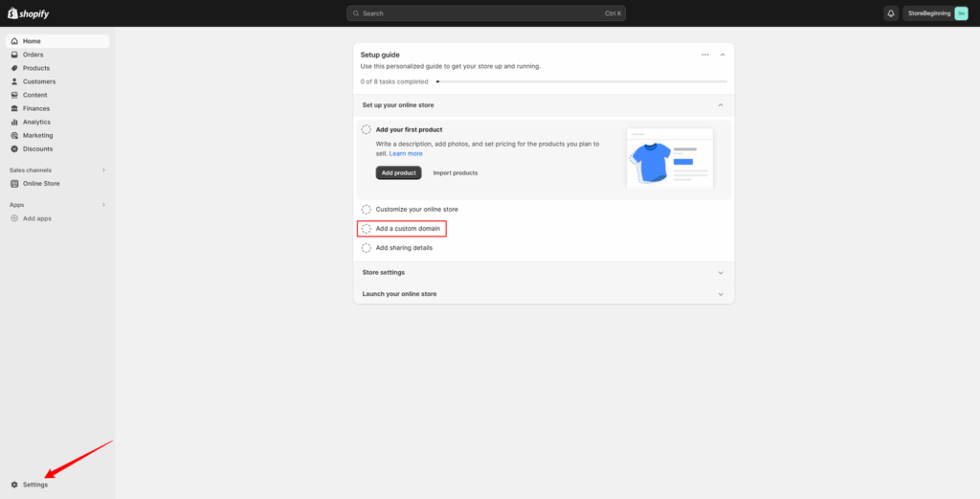The image size is (980, 499).
Task: Mark 'Customize your online store' task circle
Action: pos(366,209)
